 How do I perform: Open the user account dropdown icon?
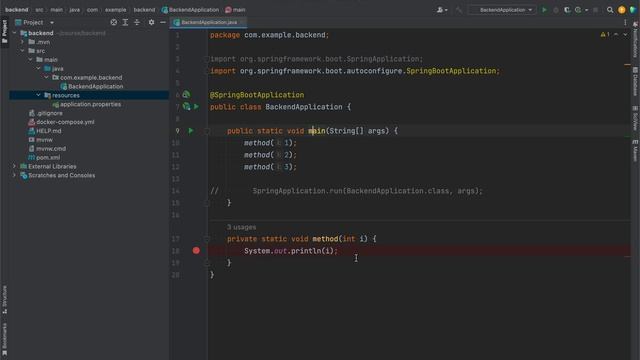[x=442, y=10]
